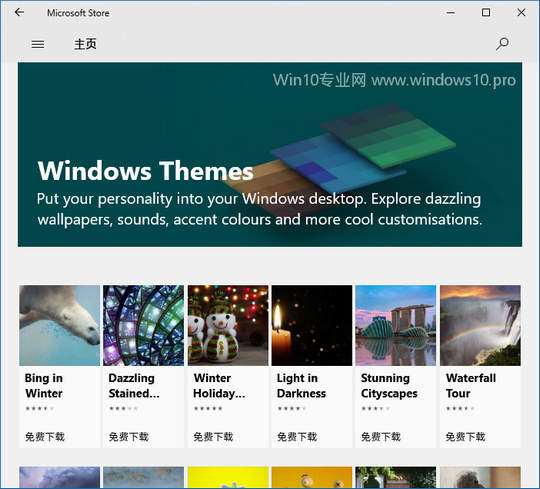This screenshot has height=489, width=540.
Task: Click 免费下载 under Bing in Winter
Action: (45, 437)
